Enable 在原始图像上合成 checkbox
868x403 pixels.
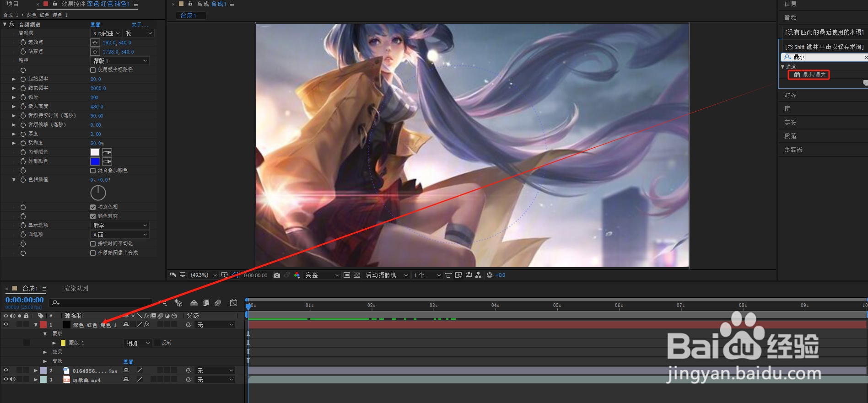93,253
